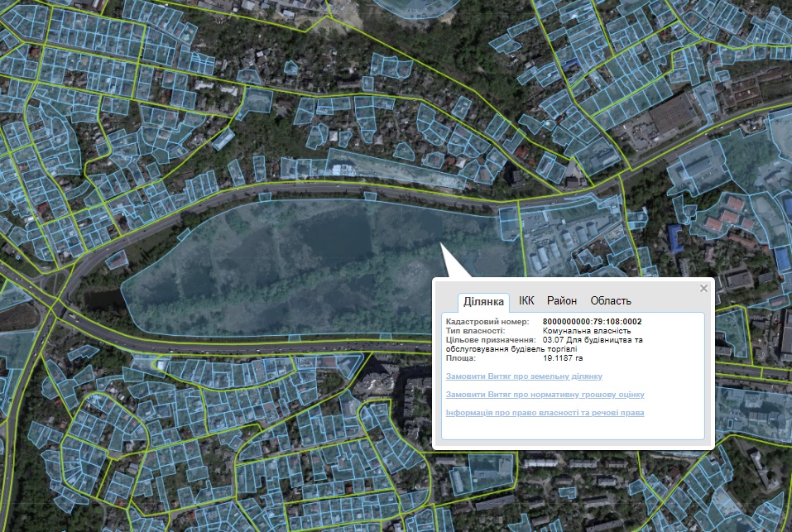Open Інформація про право власності link
The height and width of the screenshot is (532, 792).
[545, 412]
